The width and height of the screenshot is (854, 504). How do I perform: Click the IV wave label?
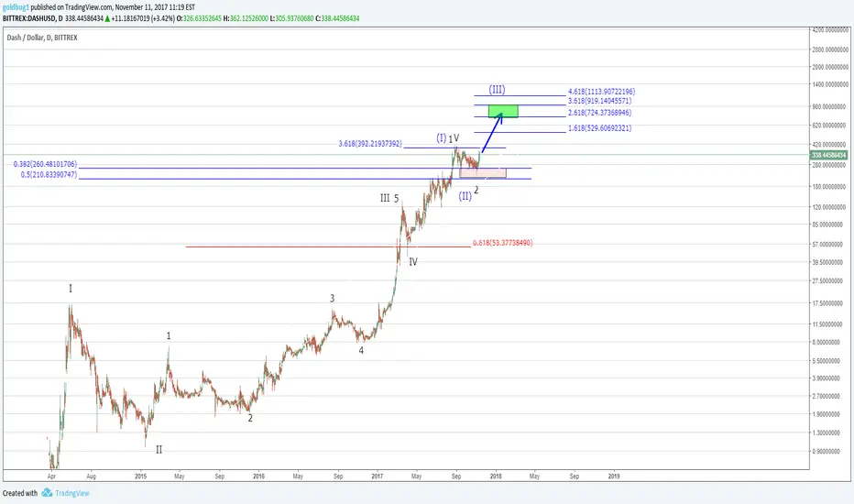pyautogui.click(x=413, y=262)
